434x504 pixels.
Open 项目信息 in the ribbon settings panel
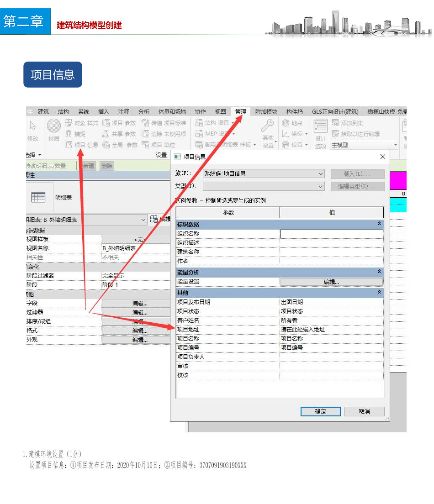[81, 145]
